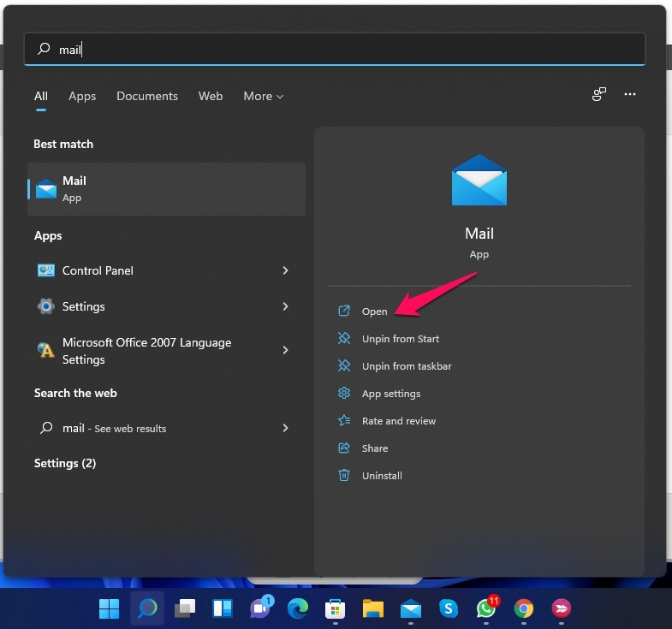Launch WhatsApp from the taskbar
Viewport: 672px width, 629px height.
click(x=486, y=608)
